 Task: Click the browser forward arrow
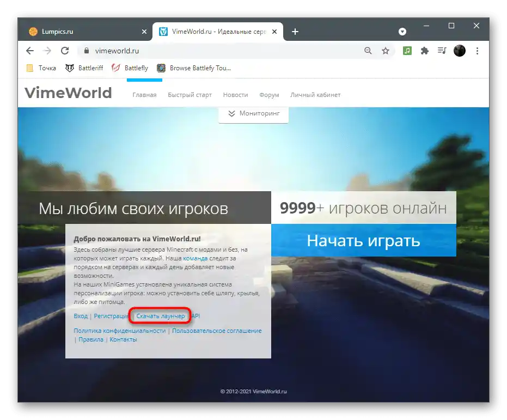pyautogui.click(x=47, y=51)
